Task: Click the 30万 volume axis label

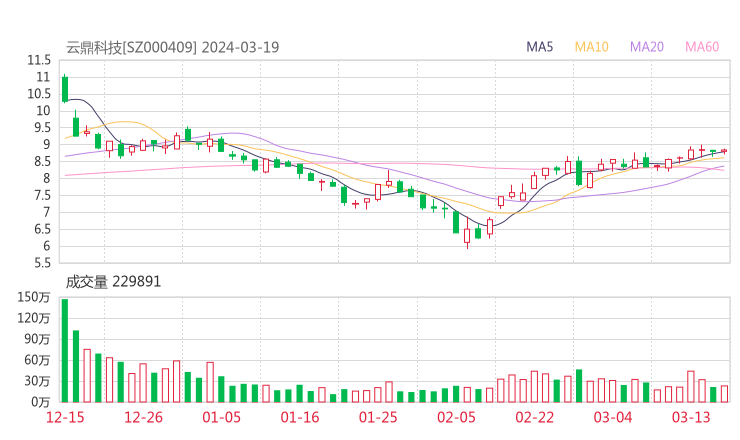Action: (37, 381)
